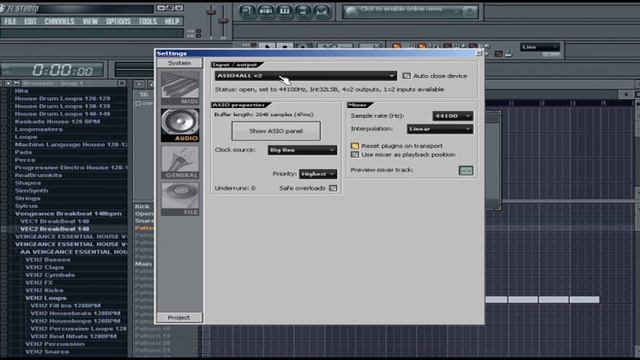Click the Browser panel close icon
This screenshot has width=640, height=360.
pyautogui.click(x=122, y=83)
